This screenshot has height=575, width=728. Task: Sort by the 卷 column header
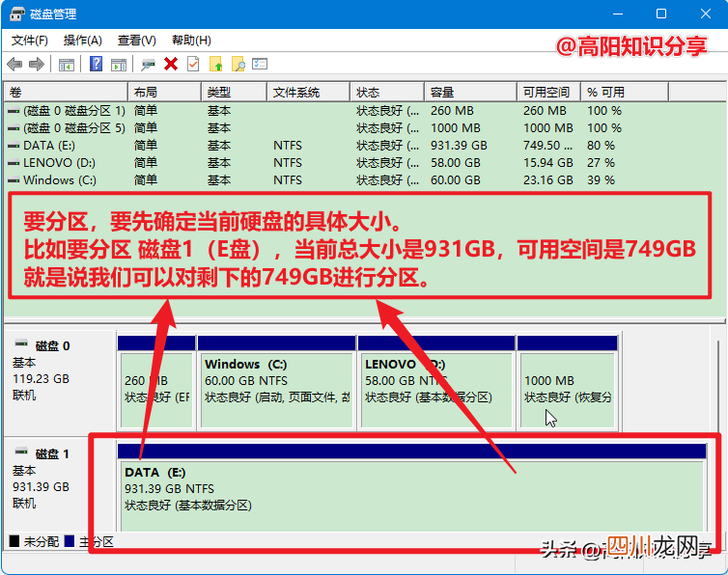[x=66, y=92]
